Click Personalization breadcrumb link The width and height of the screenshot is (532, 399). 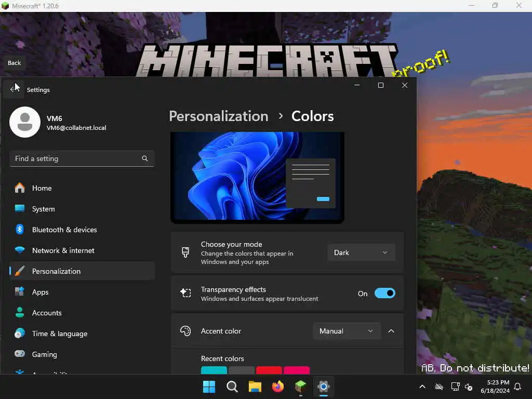tap(219, 116)
